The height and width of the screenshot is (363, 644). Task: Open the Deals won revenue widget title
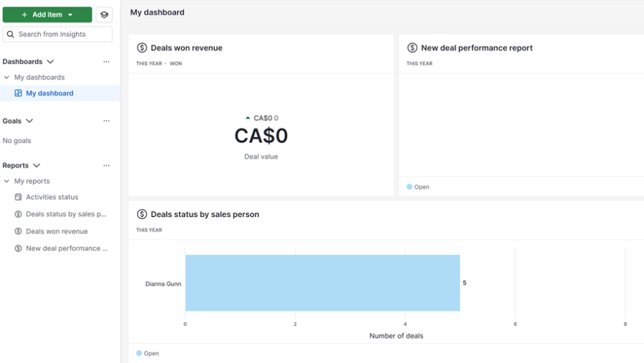[187, 48]
